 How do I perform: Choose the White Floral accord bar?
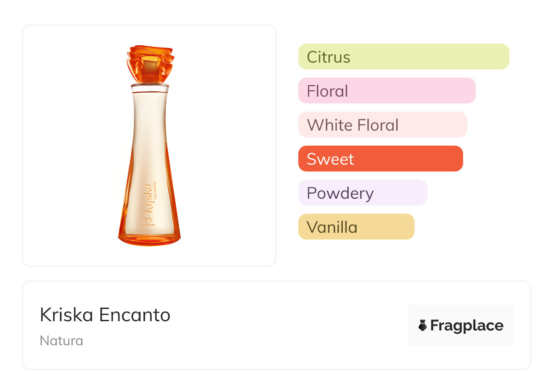coord(382,125)
